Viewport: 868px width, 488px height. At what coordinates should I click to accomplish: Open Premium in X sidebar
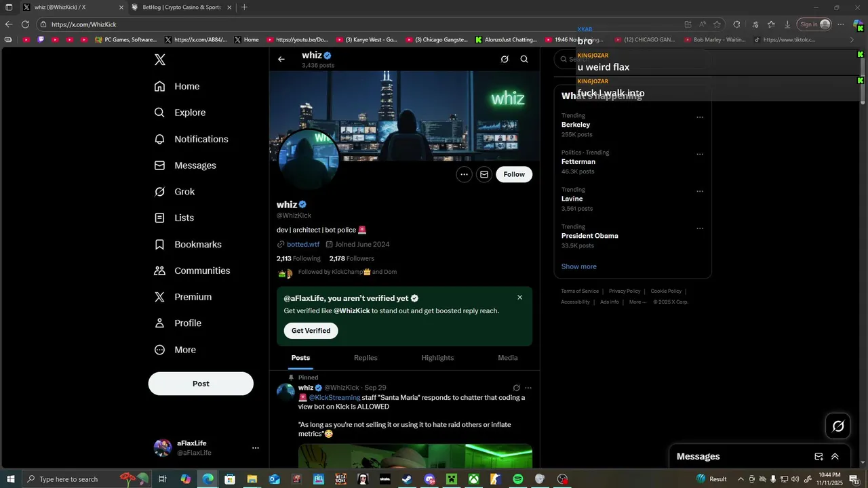pyautogui.click(x=182, y=297)
